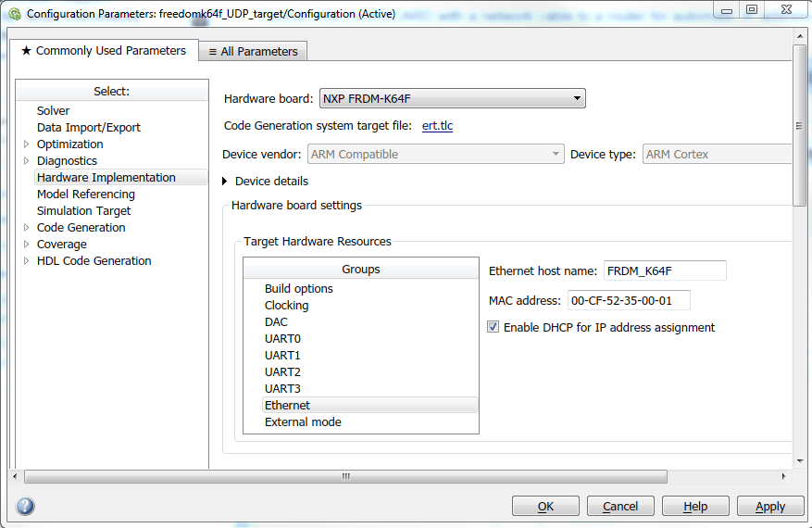Viewport: 812px width, 528px height.
Task: Expand the Optimization tree node
Action: click(27, 144)
